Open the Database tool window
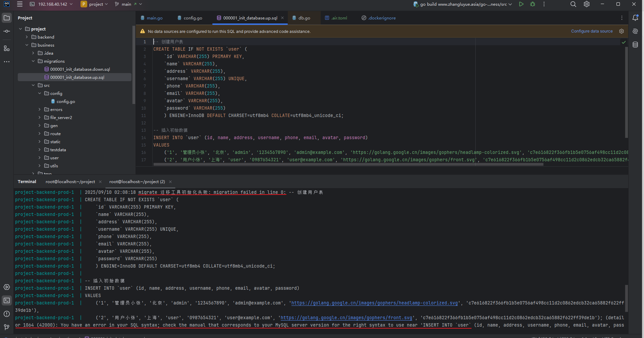This screenshot has height=338, width=644. (635, 45)
